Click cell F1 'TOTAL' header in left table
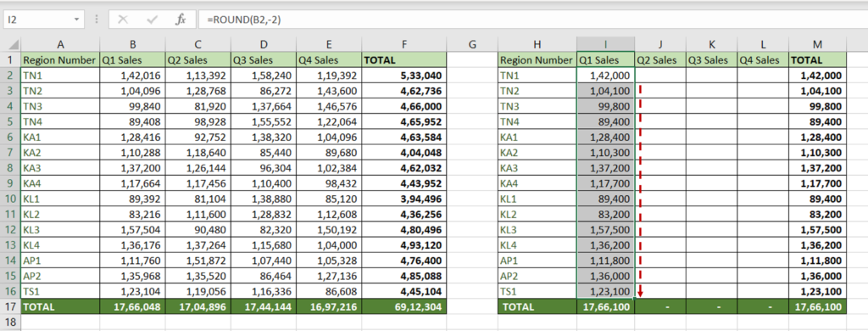Image resolution: width=868 pixels, height=331 pixels. click(x=403, y=60)
